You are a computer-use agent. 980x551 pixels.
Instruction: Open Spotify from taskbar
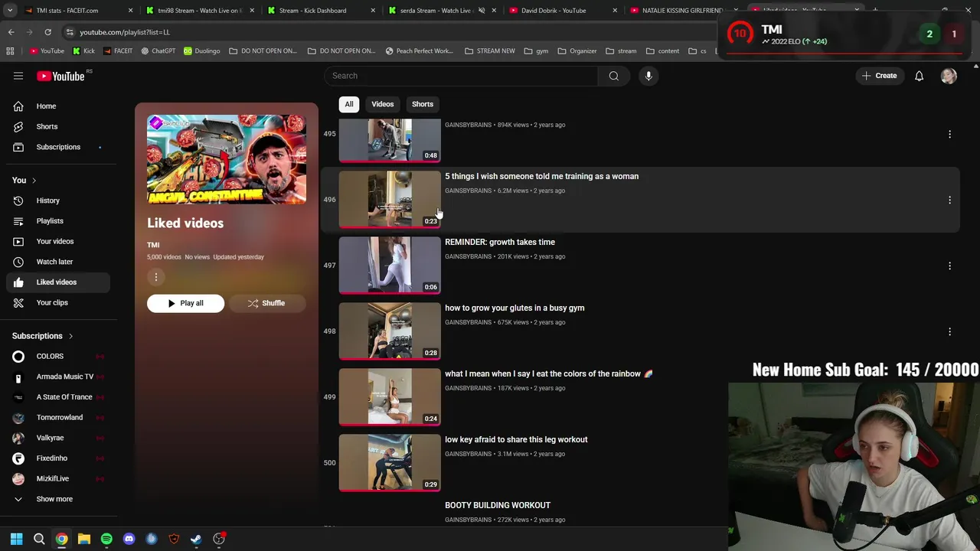tap(106, 539)
